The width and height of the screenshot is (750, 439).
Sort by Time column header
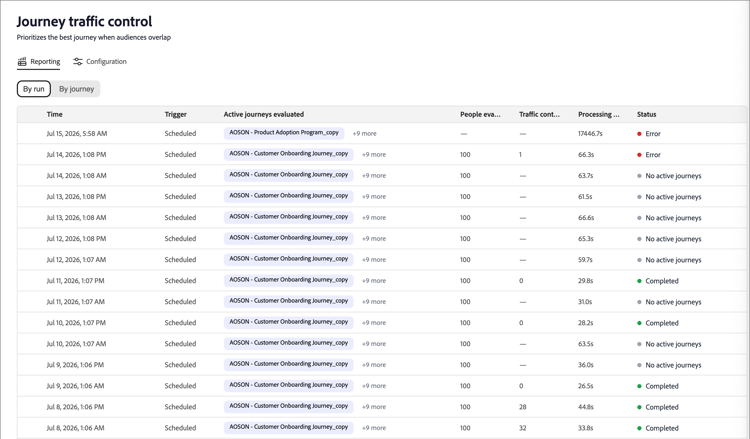click(55, 114)
